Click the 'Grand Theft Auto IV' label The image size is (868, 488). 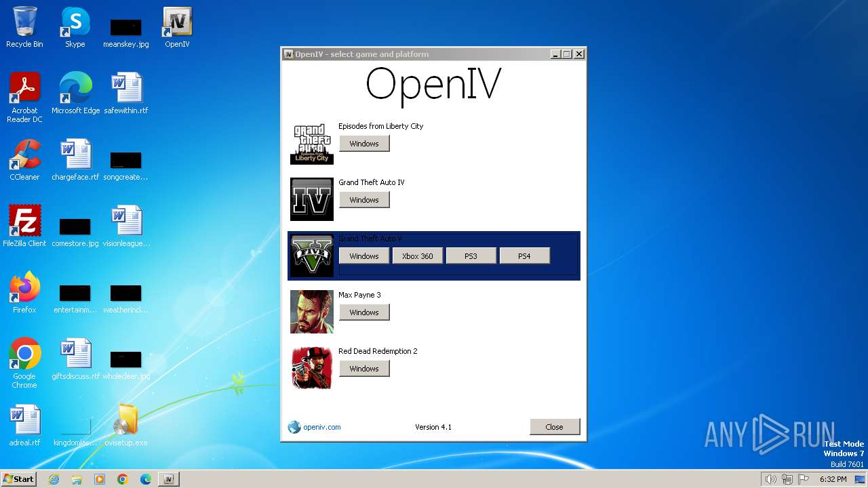[x=372, y=182]
